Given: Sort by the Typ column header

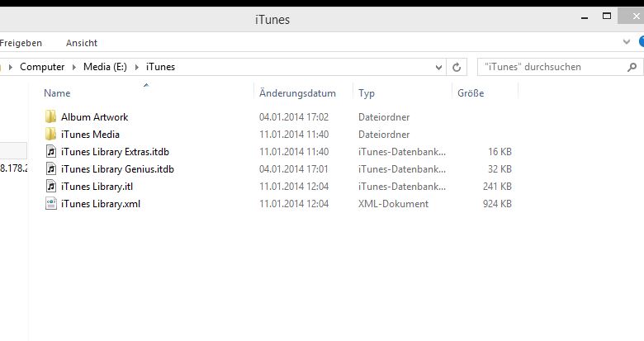Looking at the screenshot, I should 367,93.
